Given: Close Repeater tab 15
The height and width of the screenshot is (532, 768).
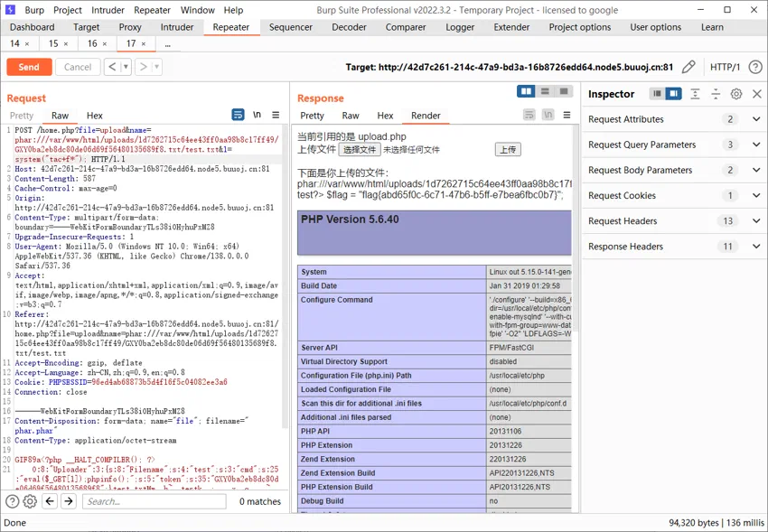Looking at the screenshot, I should coord(66,44).
